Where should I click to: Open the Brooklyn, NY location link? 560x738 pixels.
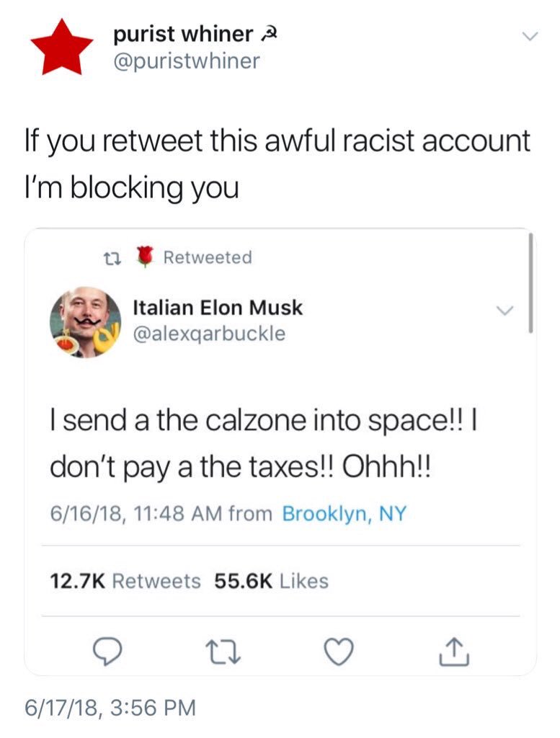(x=344, y=513)
